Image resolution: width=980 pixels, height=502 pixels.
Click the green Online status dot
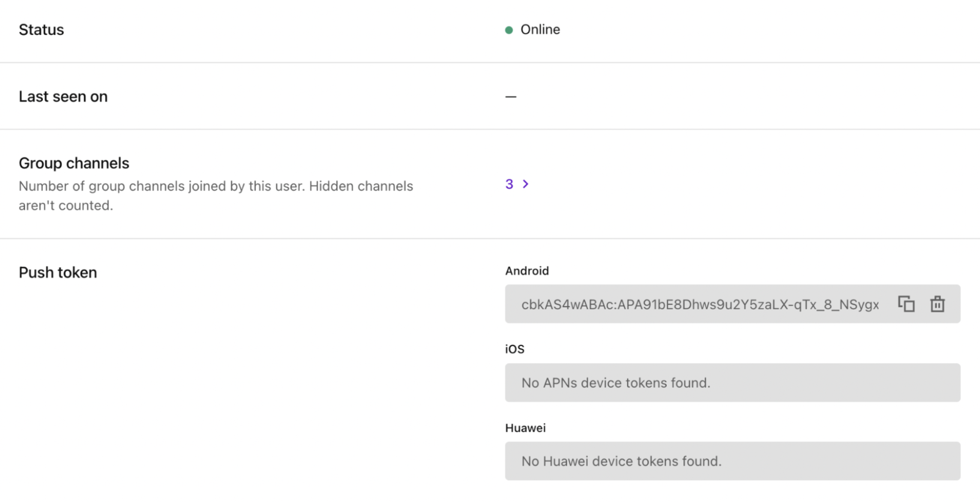(508, 30)
